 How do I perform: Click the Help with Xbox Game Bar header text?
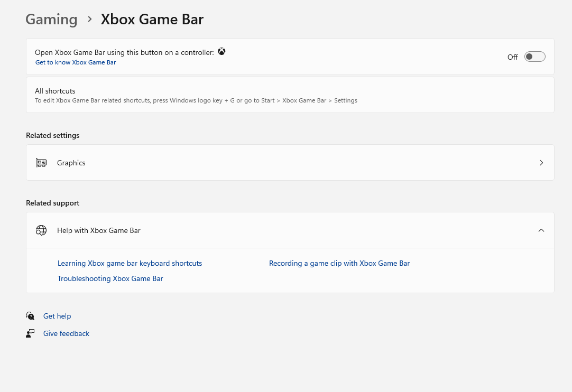(x=99, y=230)
